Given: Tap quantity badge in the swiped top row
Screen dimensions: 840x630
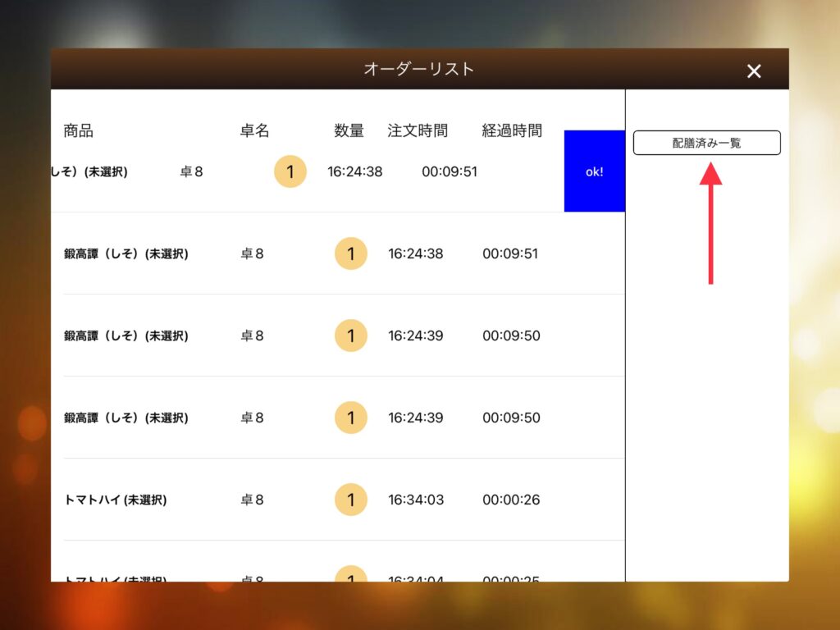Looking at the screenshot, I should tap(290, 171).
